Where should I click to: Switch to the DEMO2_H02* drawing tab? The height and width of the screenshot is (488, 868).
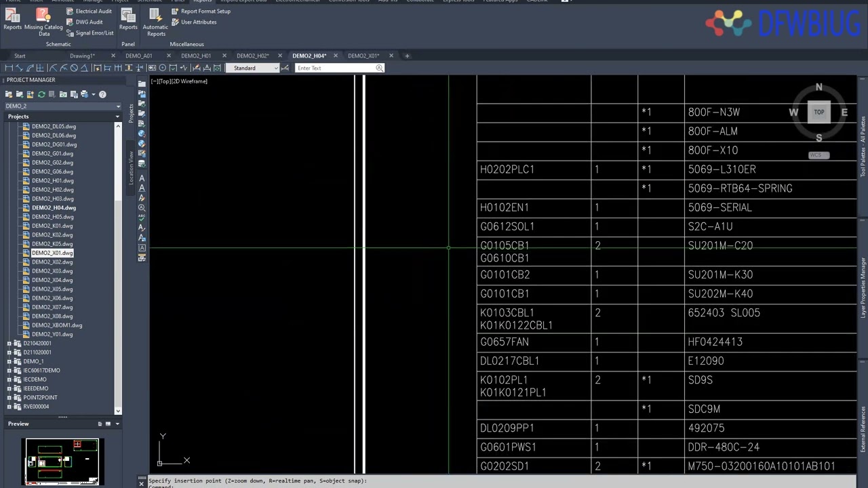252,56
